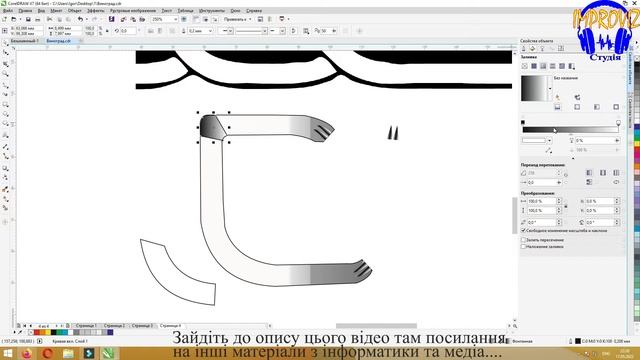The width and height of the screenshot is (640, 360).
Task: Click the Options icon after the snap dropdown
Action: (260, 19)
